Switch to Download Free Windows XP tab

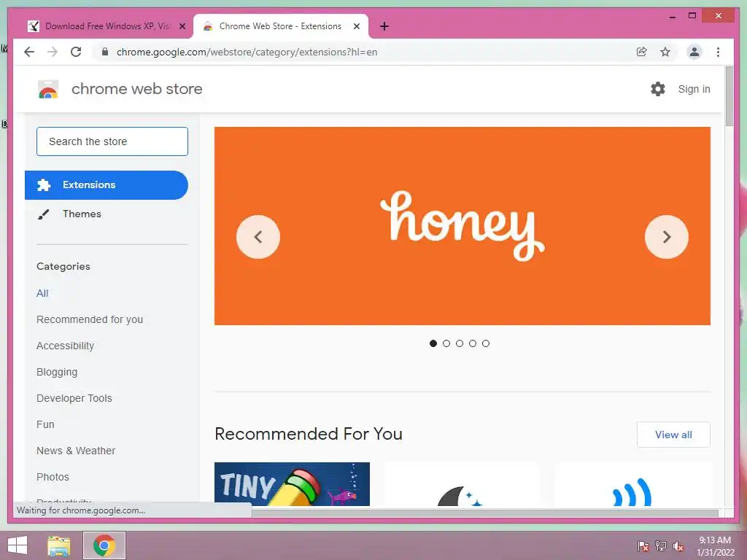(x=106, y=26)
